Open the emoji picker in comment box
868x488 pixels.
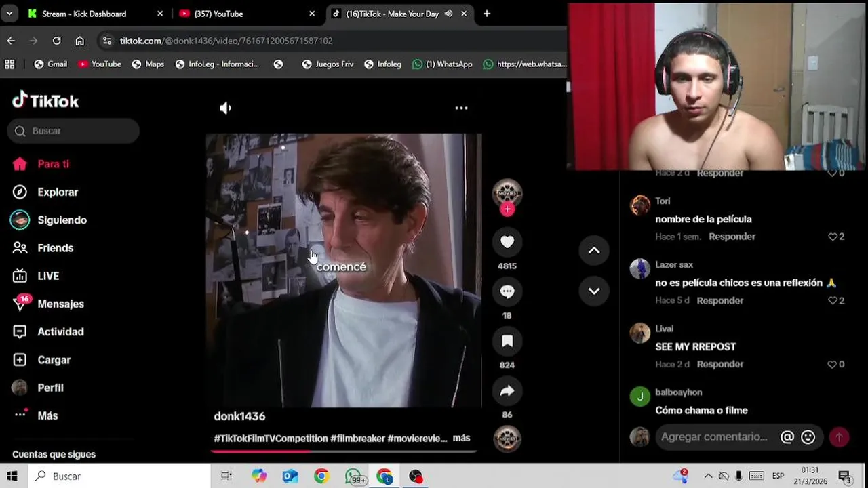(808, 437)
